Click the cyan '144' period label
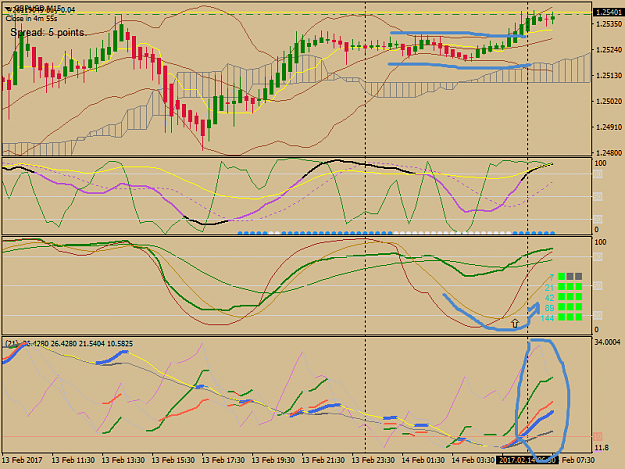This screenshot has height=469, width=625. click(x=548, y=318)
